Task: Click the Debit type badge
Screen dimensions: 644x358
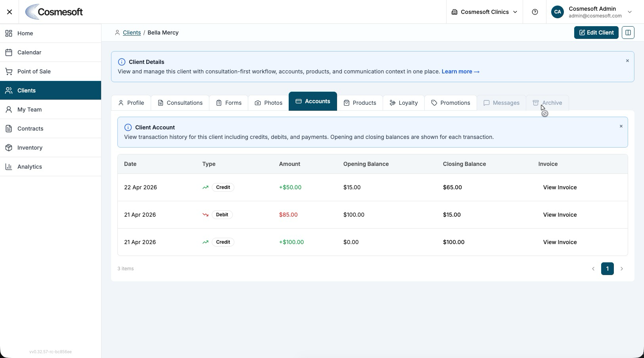Action: [x=222, y=215]
